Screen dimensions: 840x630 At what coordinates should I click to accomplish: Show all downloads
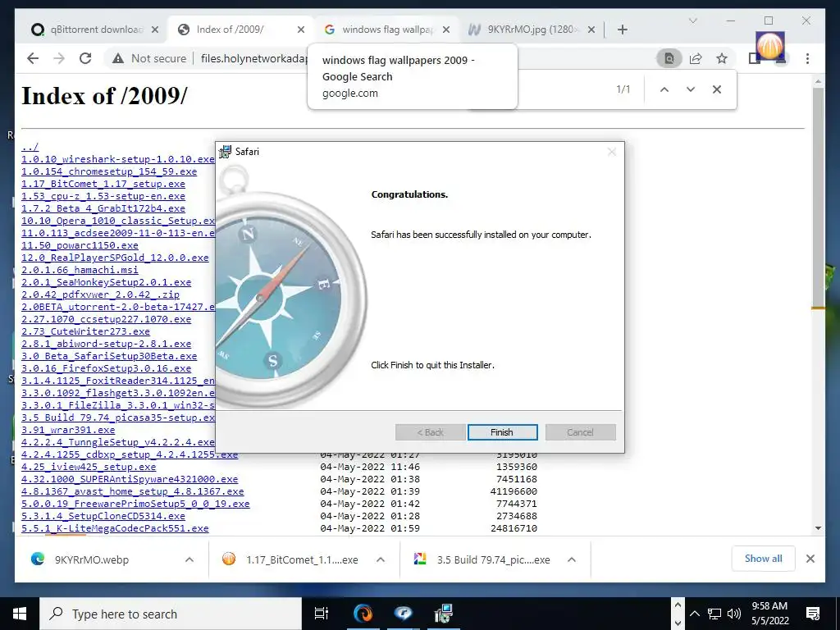[763, 559]
